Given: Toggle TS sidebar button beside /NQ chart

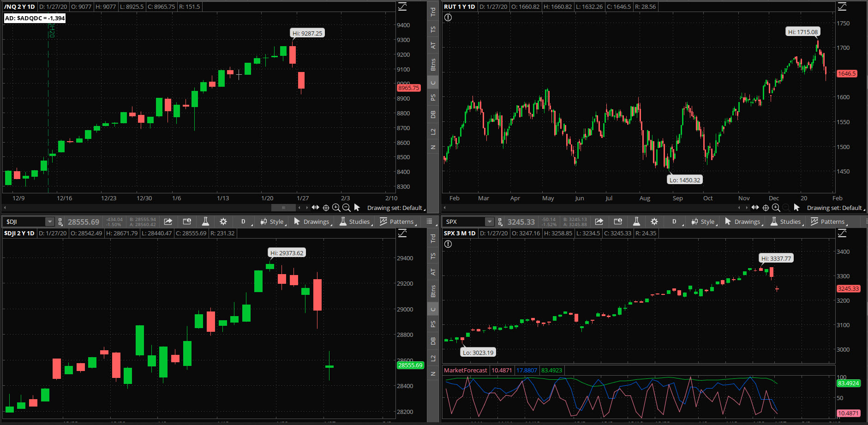Looking at the screenshot, I should (433, 29).
